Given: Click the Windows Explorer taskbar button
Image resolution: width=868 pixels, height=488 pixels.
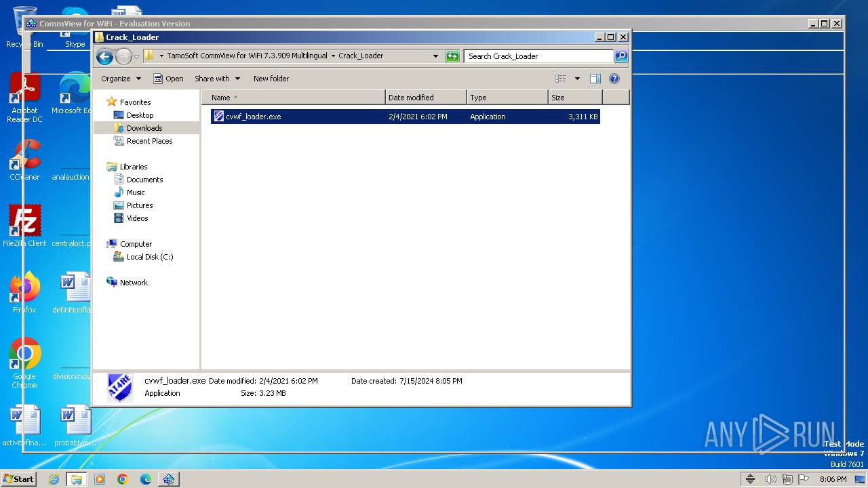Looking at the screenshot, I should [x=77, y=479].
